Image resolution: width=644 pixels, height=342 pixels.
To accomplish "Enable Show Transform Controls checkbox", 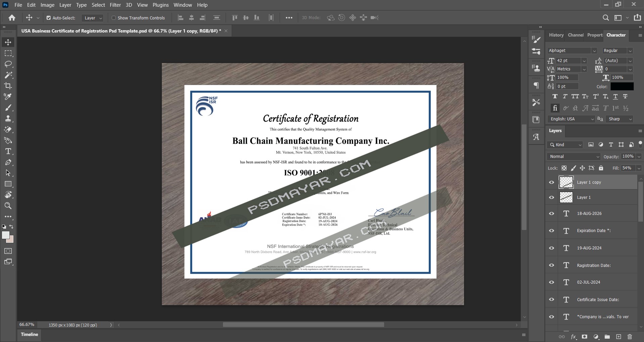I will [x=113, y=18].
